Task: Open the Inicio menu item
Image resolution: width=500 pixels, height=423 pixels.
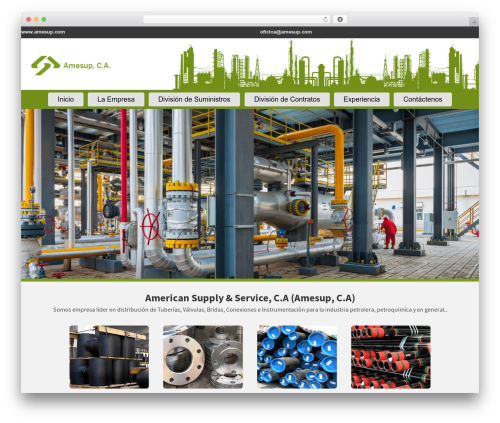Action: click(x=66, y=99)
